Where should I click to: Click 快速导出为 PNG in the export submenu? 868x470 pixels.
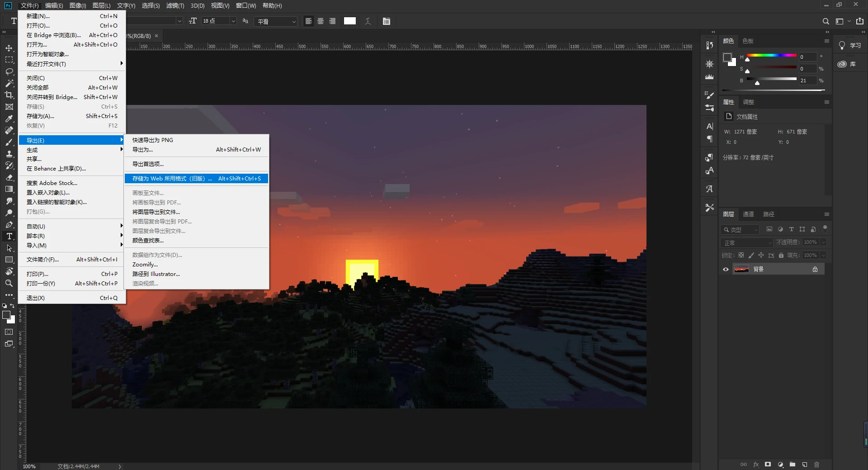153,140
